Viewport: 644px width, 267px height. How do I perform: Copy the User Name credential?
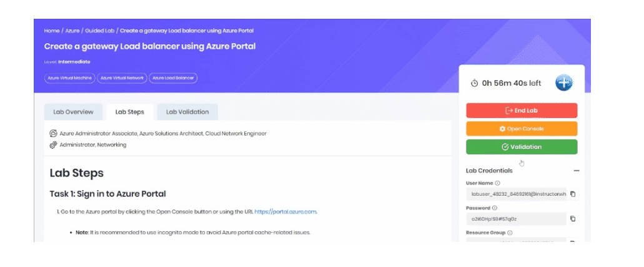(x=573, y=194)
